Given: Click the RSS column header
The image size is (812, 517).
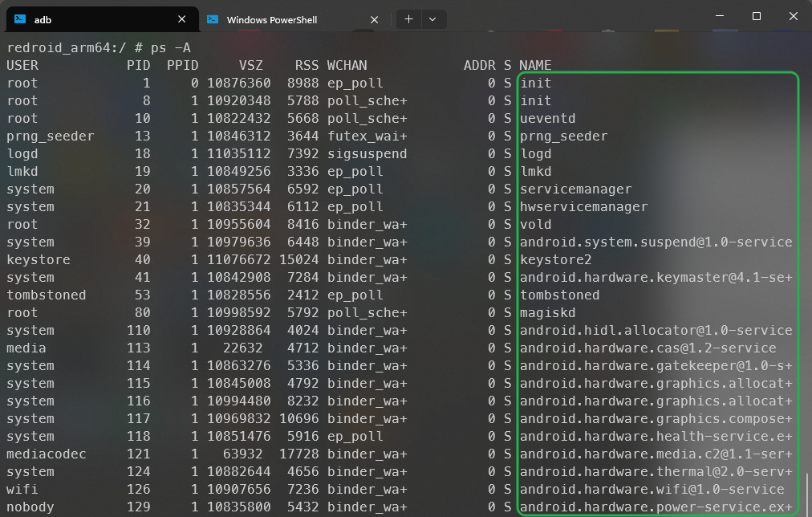Looking at the screenshot, I should click(307, 66).
